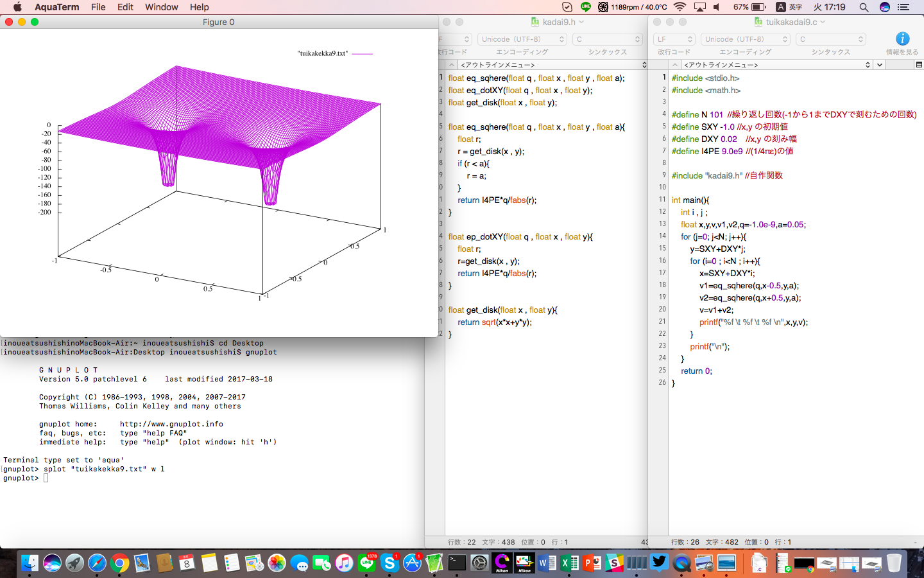Open Terminal from the Dock

pos(457,563)
